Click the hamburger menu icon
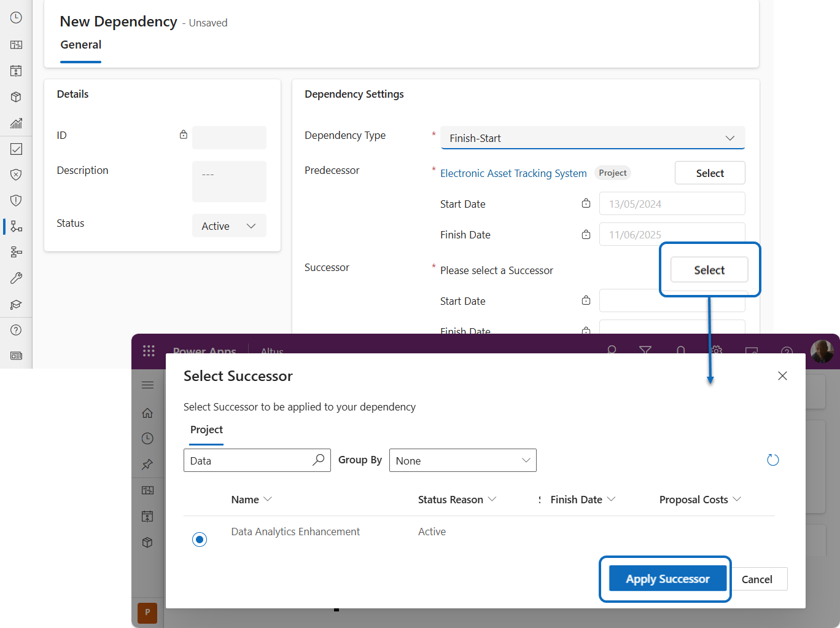The image size is (840, 628). point(147,385)
